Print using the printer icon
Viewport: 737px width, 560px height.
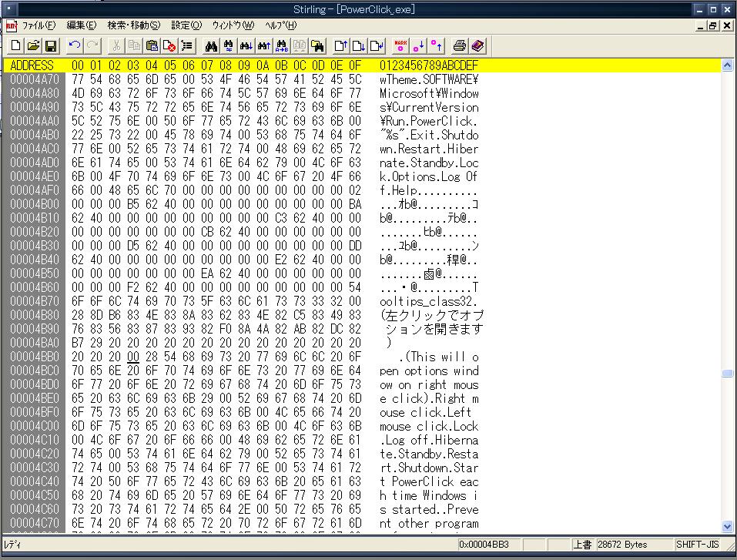[460, 45]
